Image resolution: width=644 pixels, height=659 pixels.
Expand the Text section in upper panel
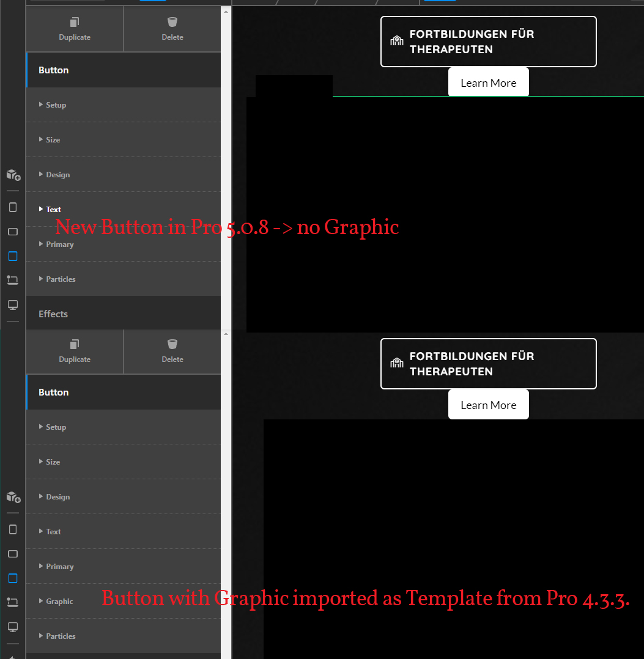click(x=53, y=209)
